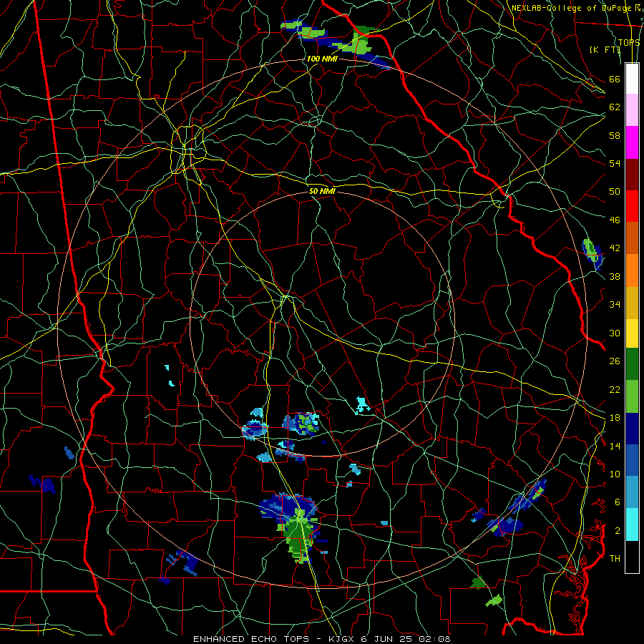The height and width of the screenshot is (644, 644).
Task: Click the legend value "10"
Action: (615, 474)
